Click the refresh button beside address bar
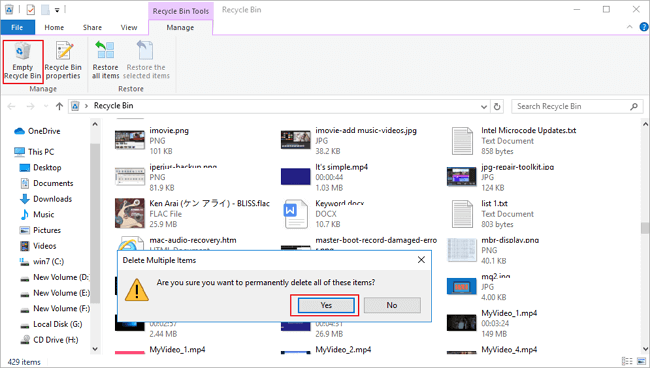Screen dimensions: 650x368 pos(497,107)
